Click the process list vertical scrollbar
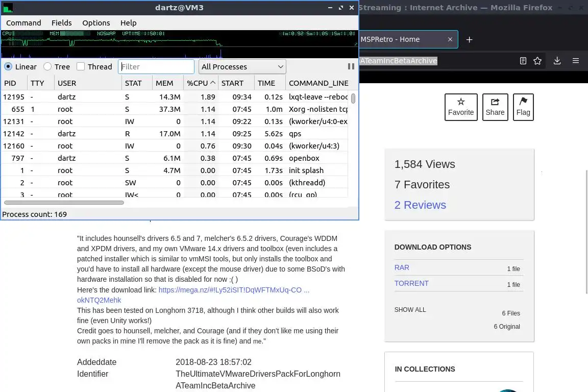Screen dimensions: 588x392 pos(353,99)
